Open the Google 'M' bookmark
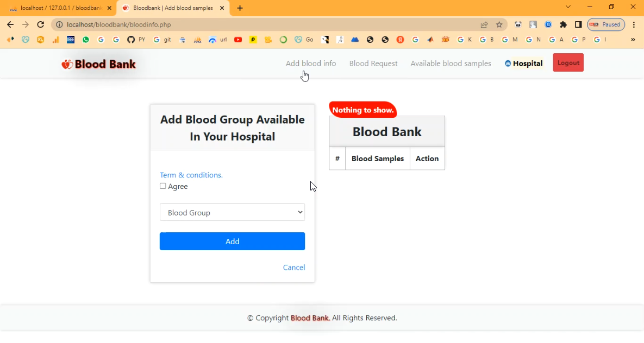The width and height of the screenshot is (644, 343). (x=510, y=40)
